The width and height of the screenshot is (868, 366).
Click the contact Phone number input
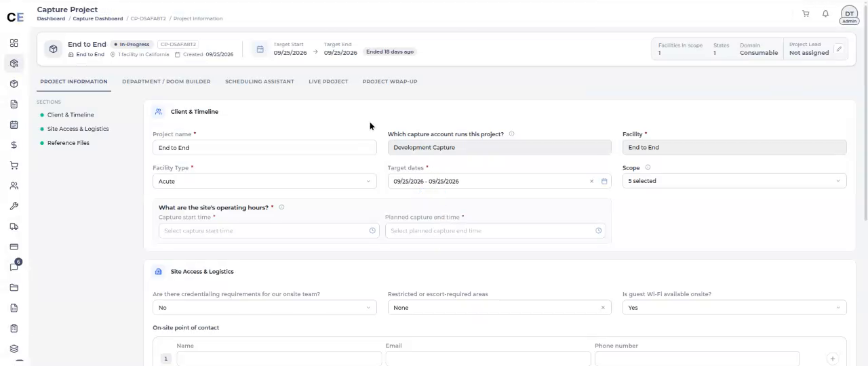[697, 359]
